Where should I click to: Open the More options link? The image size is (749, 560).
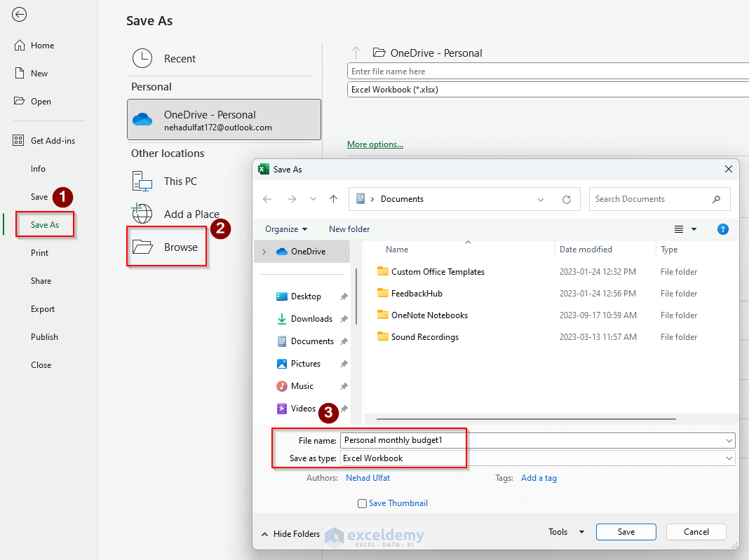[375, 144]
